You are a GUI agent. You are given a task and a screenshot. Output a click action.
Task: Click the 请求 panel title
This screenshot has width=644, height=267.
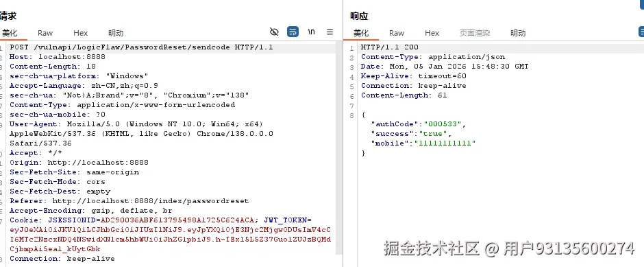click(x=8, y=16)
